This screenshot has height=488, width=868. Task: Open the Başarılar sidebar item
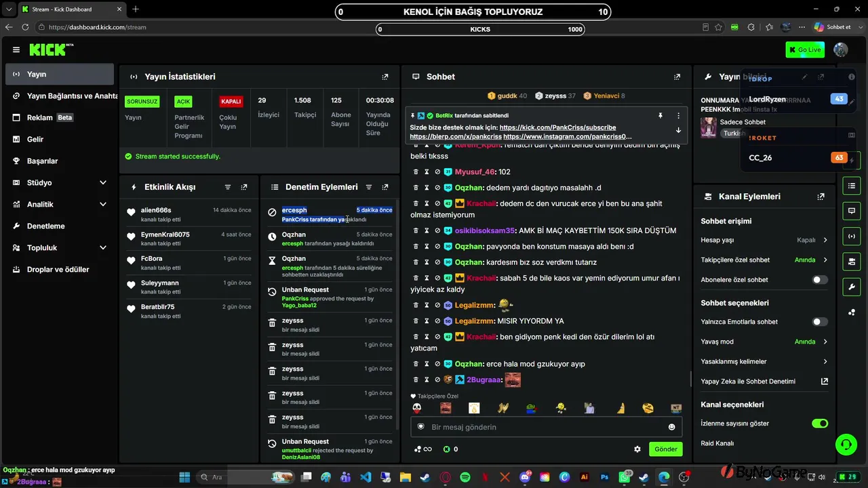tap(60, 161)
